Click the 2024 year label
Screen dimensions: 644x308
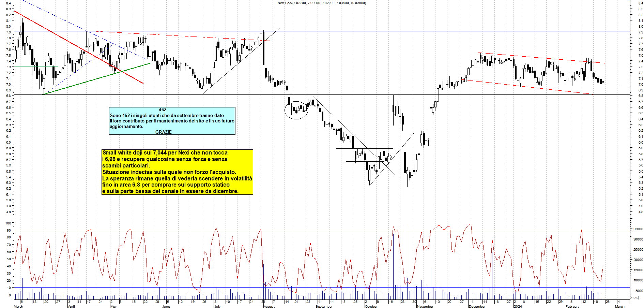pos(518,306)
